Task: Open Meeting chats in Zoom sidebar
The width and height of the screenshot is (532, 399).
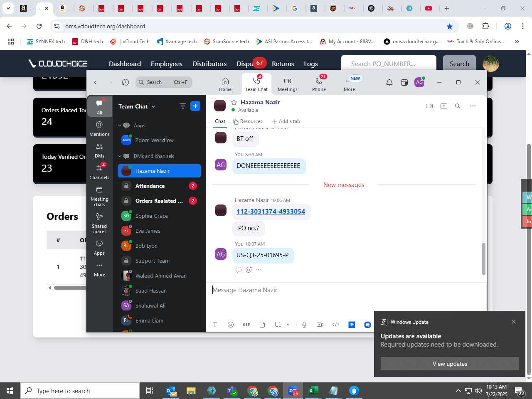Action: pyautogui.click(x=99, y=196)
